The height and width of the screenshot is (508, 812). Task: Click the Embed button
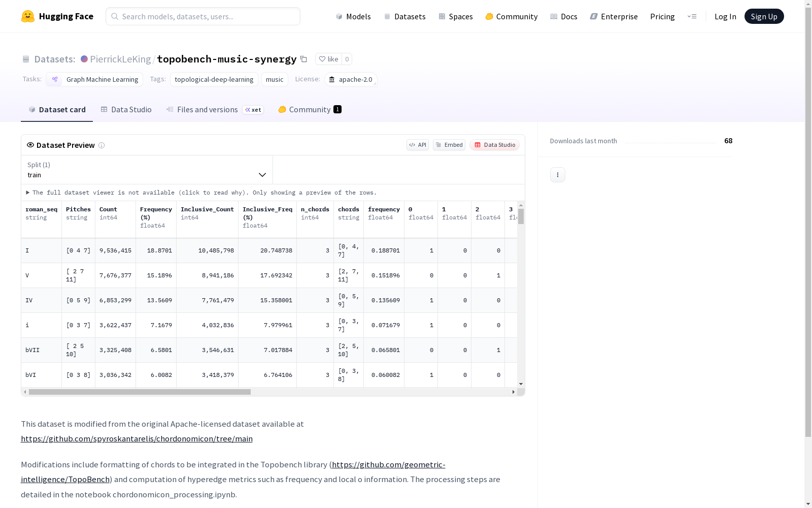pyautogui.click(x=449, y=145)
